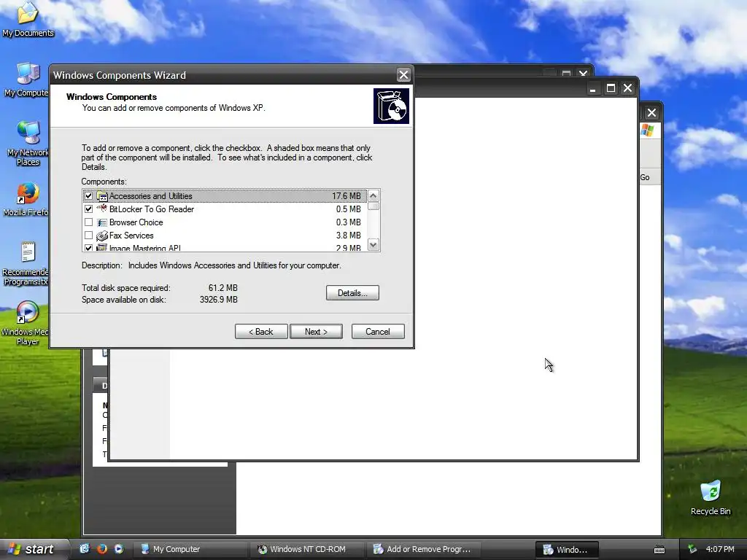Click the components list scroll up arrow
This screenshot has width=747, height=560.
point(373,195)
